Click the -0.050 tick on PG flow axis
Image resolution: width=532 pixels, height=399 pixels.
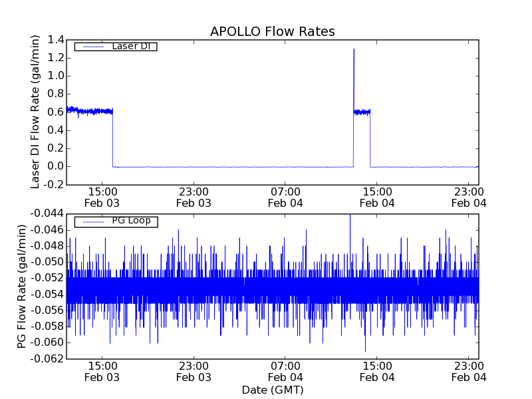pos(47,262)
